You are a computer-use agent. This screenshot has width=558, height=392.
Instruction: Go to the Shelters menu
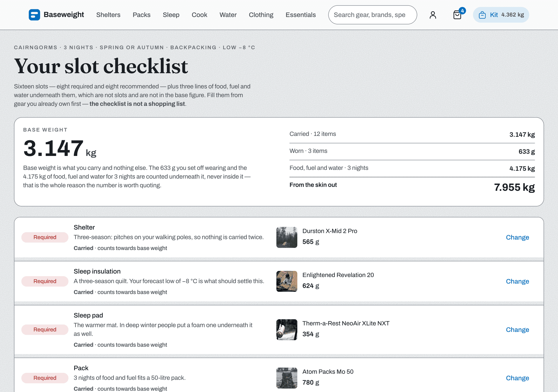coord(108,15)
